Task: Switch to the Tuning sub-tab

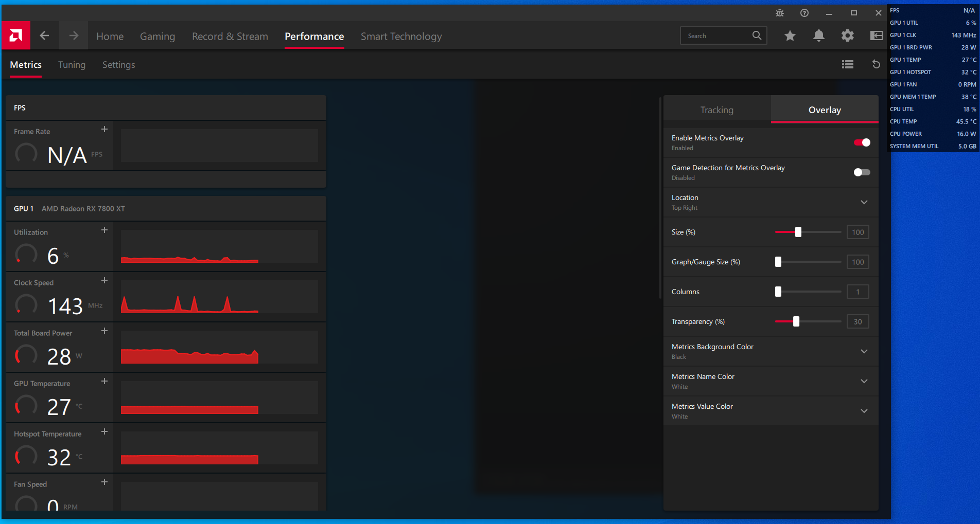Action: [72, 65]
